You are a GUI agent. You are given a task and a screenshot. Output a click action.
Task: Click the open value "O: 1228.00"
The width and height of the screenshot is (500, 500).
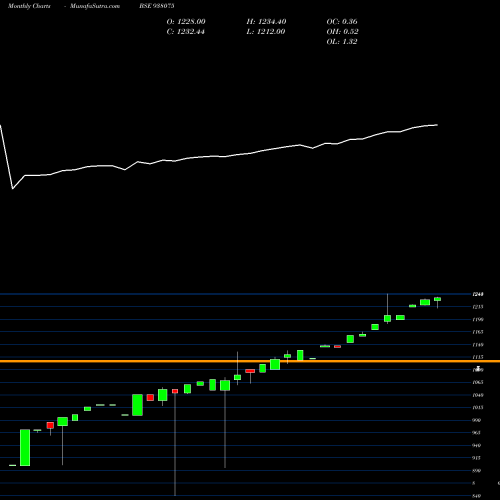click(x=186, y=22)
